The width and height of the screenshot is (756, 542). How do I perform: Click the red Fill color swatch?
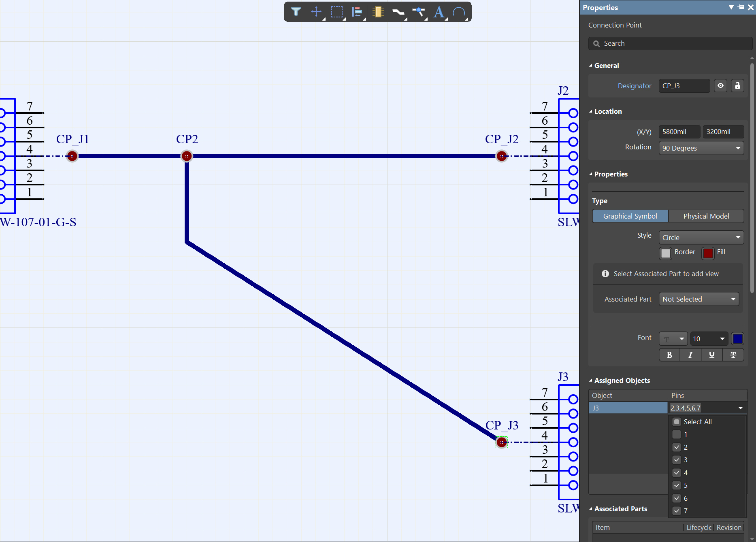click(x=708, y=253)
